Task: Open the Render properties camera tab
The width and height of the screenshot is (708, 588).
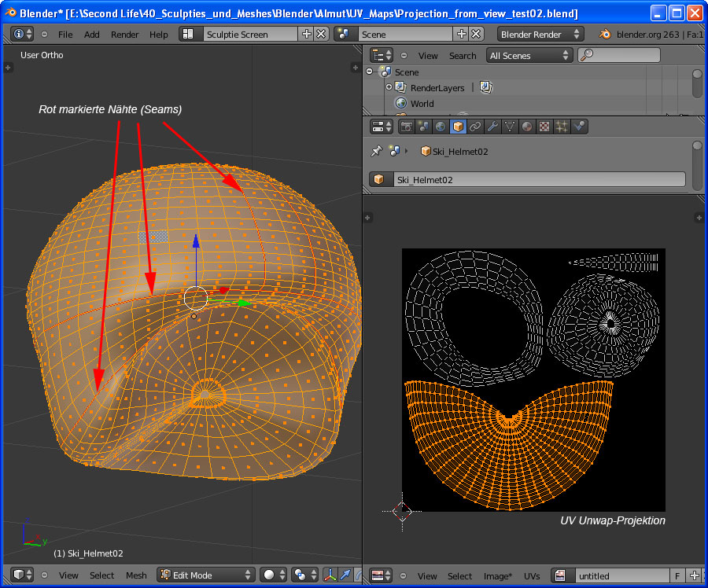Action: point(407,127)
